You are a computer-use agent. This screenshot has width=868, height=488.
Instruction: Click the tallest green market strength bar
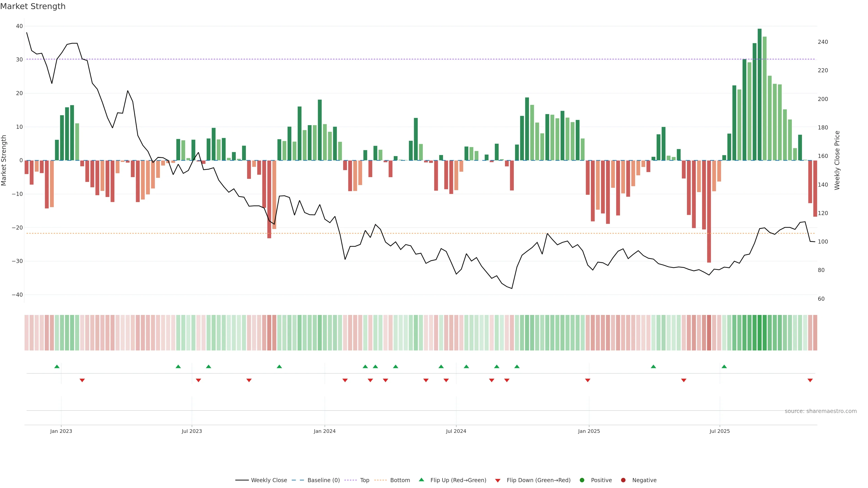tap(759, 94)
